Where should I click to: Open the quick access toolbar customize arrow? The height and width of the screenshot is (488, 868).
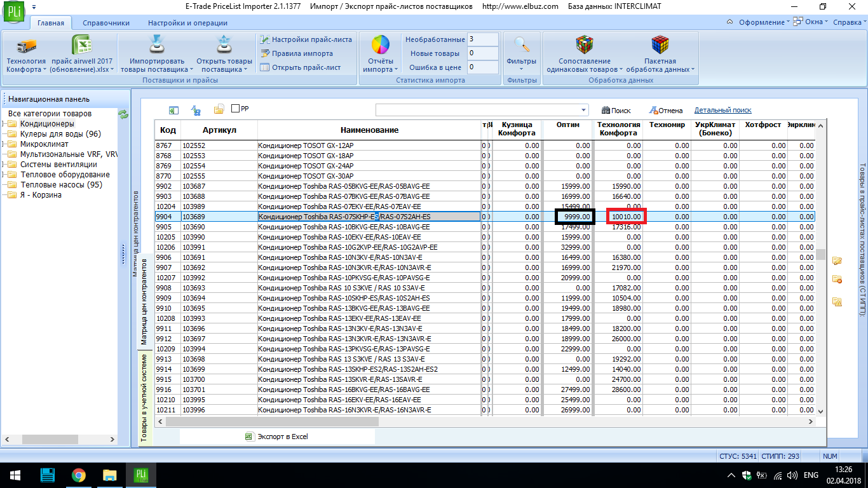pyautogui.click(x=33, y=7)
